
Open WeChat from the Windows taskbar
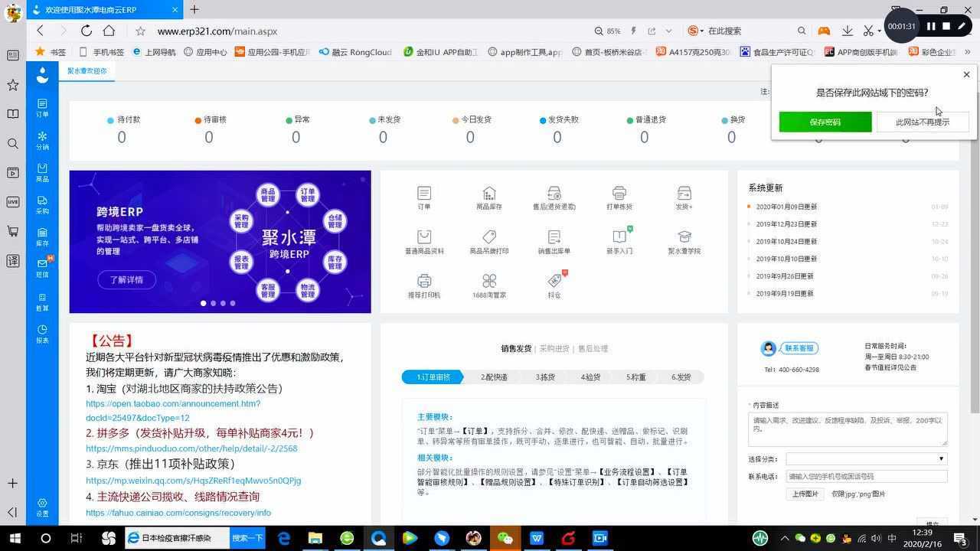point(505,539)
